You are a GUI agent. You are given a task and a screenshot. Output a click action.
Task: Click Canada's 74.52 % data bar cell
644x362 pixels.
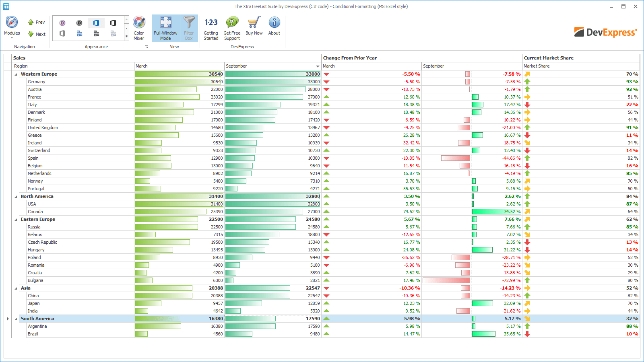472,212
